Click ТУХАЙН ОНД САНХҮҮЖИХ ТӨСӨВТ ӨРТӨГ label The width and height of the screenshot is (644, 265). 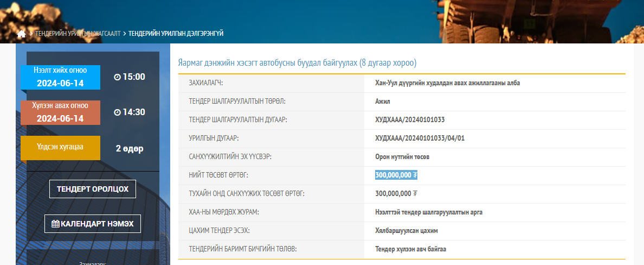click(x=247, y=194)
